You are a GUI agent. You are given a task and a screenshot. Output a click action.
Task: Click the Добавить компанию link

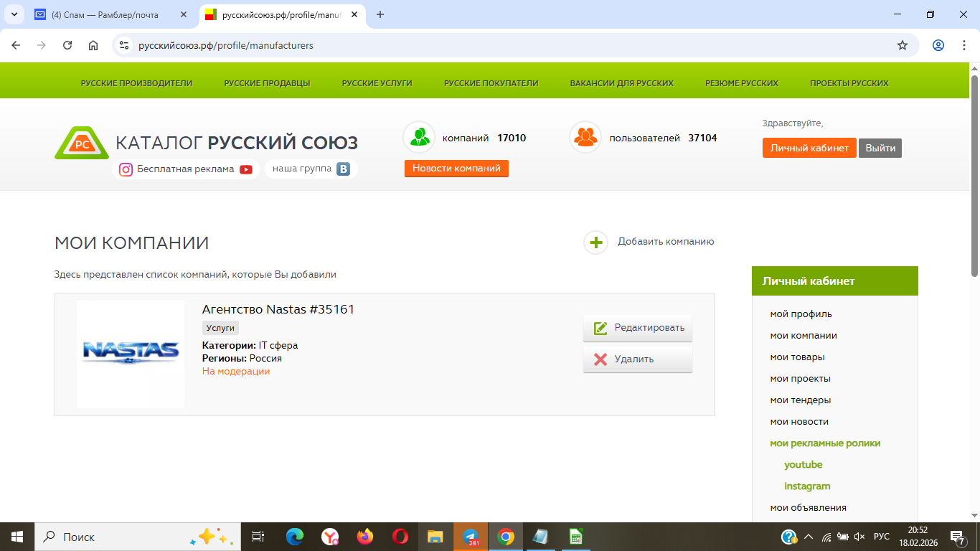coord(666,242)
